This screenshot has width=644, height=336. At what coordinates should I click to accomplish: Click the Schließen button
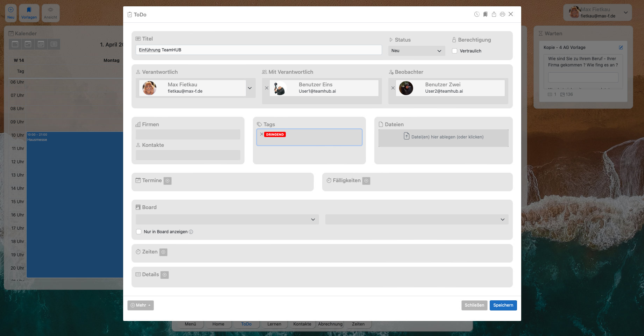click(x=474, y=305)
